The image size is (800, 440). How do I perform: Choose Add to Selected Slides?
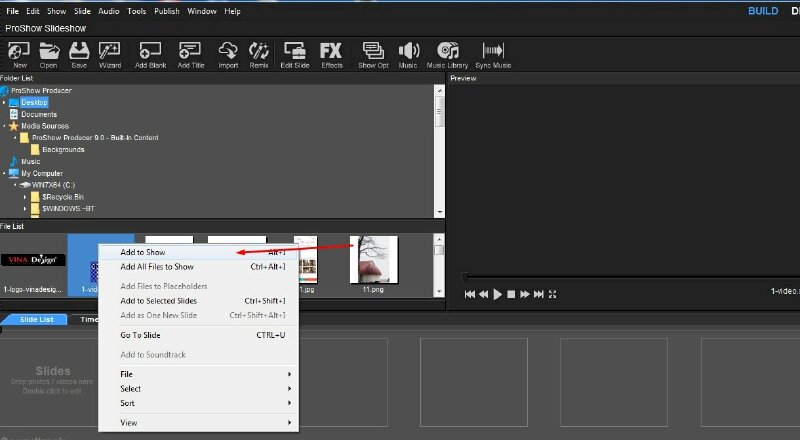click(198, 301)
